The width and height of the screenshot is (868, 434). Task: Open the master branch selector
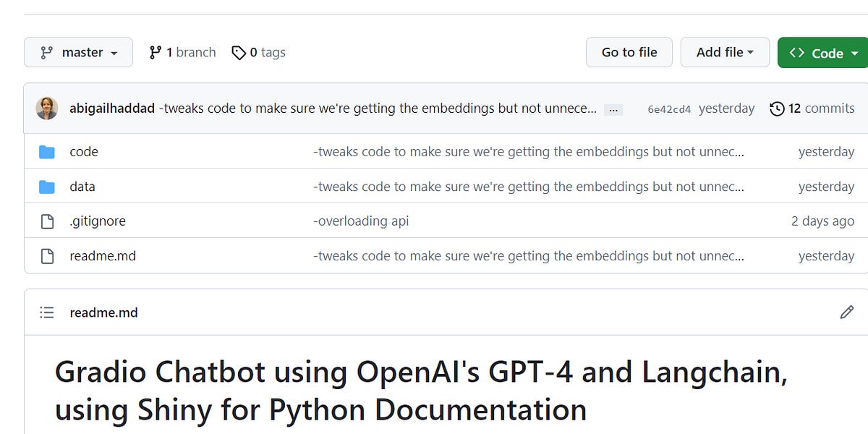[x=78, y=52]
